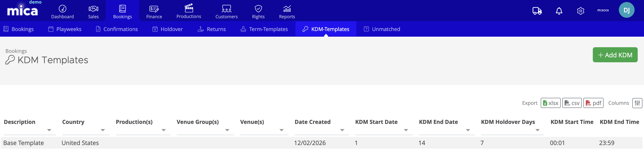Click the Bookings breadcrumb link
This screenshot has width=644, height=152.
16,51
